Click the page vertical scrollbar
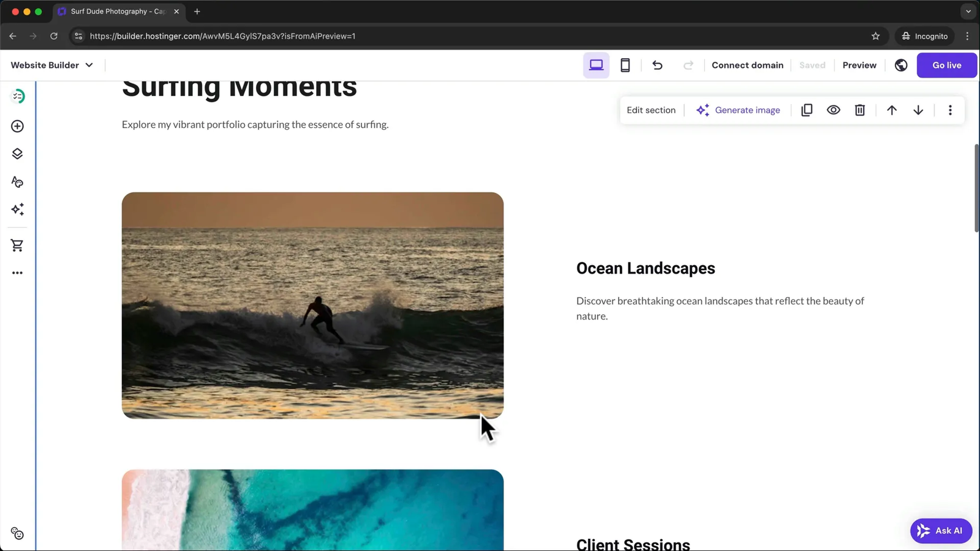The width and height of the screenshot is (980, 551). tap(976, 188)
